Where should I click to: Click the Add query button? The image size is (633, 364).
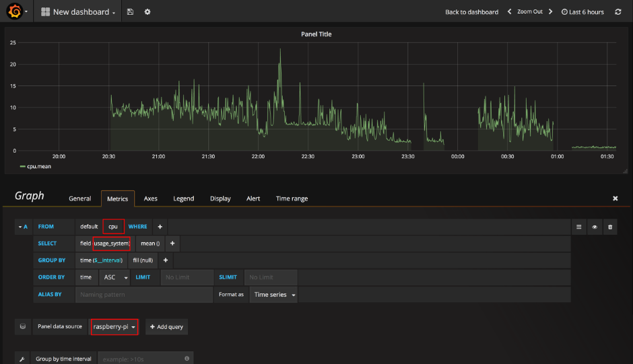[x=166, y=327]
